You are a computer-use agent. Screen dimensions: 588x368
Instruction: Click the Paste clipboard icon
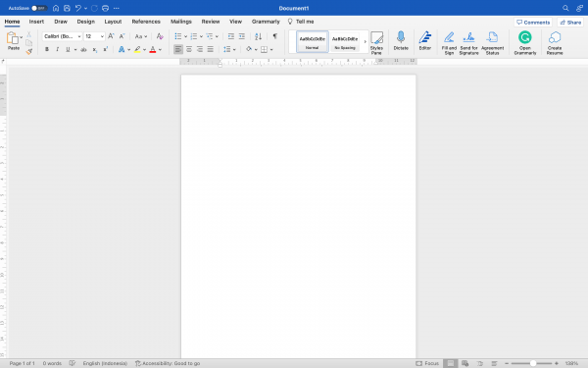click(13, 38)
